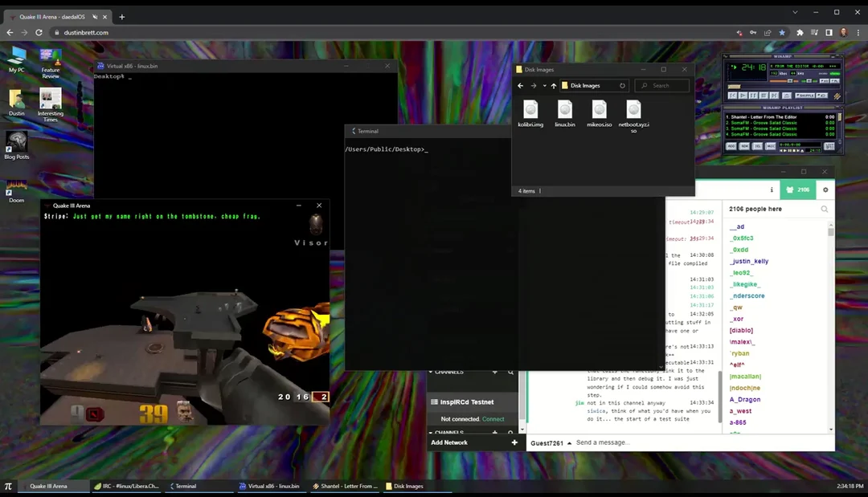Toggle the Winamp PL playlist panel
The width and height of the screenshot is (868, 497).
pyautogui.click(x=835, y=80)
